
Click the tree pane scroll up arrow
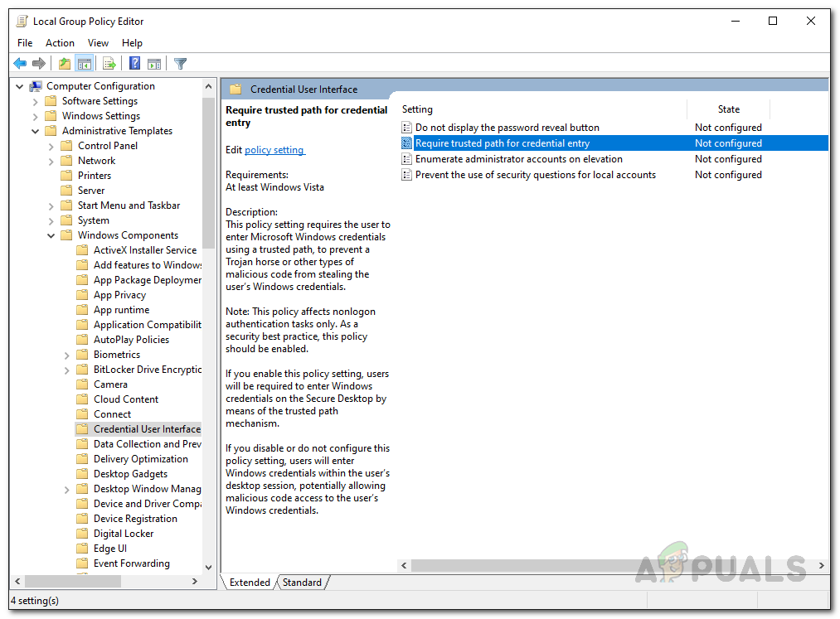pos(208,86)
